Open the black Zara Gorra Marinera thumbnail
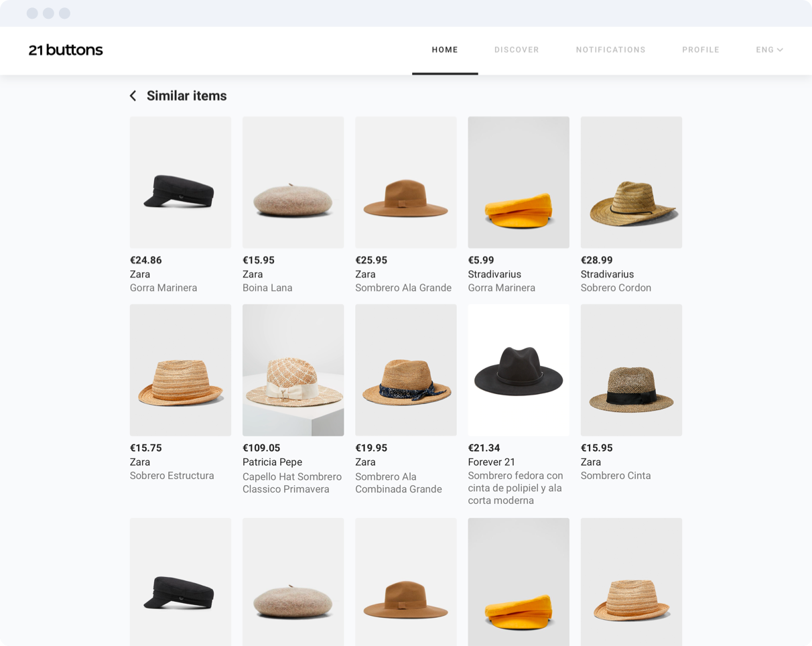The height and width of the screenshot is (646, 812). (x=180, y=182)
